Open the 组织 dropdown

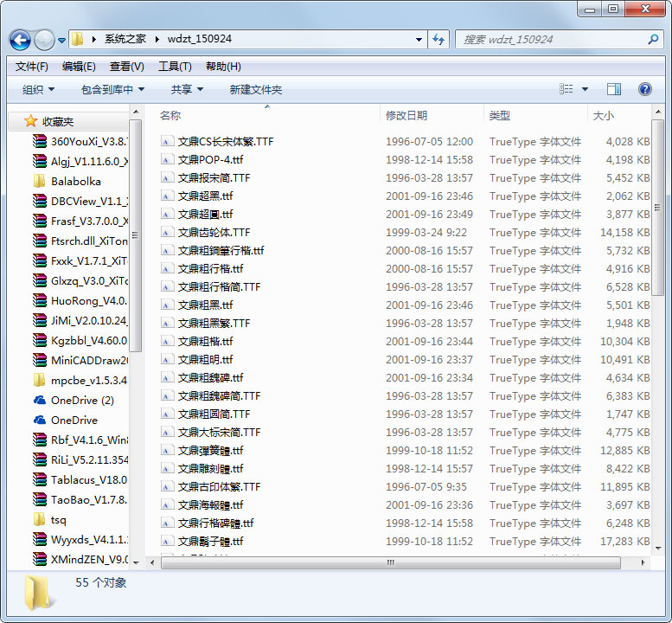(x=38, y=90)
